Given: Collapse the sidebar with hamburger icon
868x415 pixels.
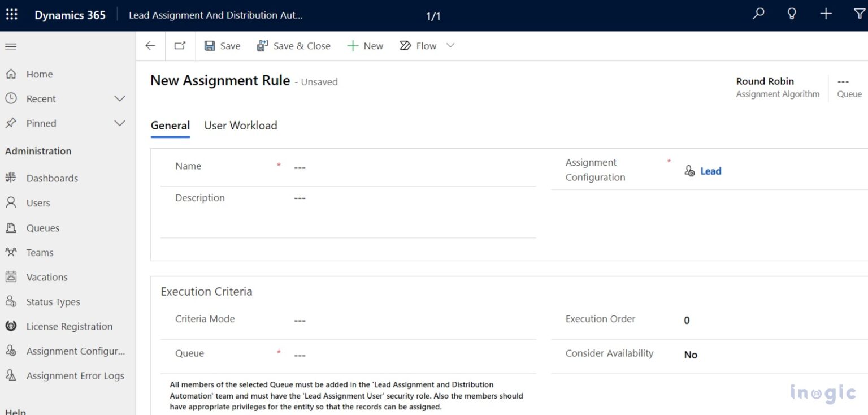Looking at the screenshot, I should [x=11, y=46].
